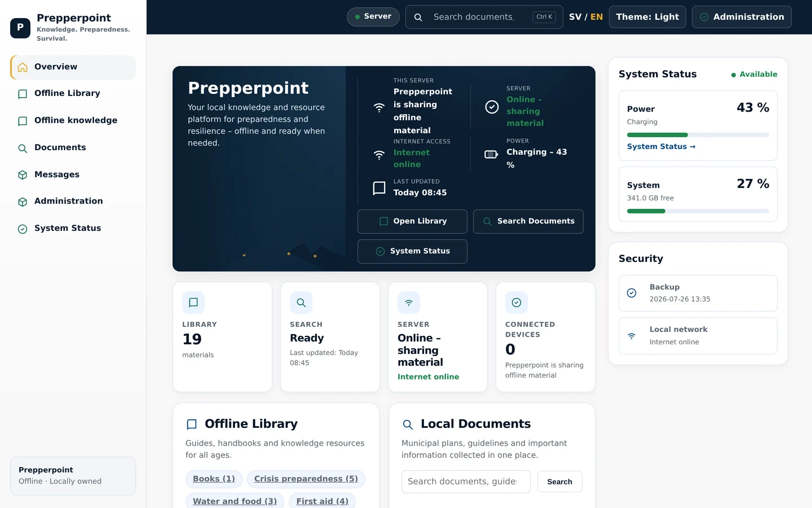
Task: Click the check icon on Connected Devices card
Action: 517,303
